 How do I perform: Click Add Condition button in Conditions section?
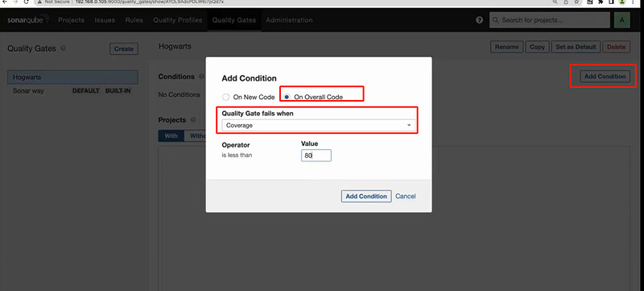tap(605, 77)
